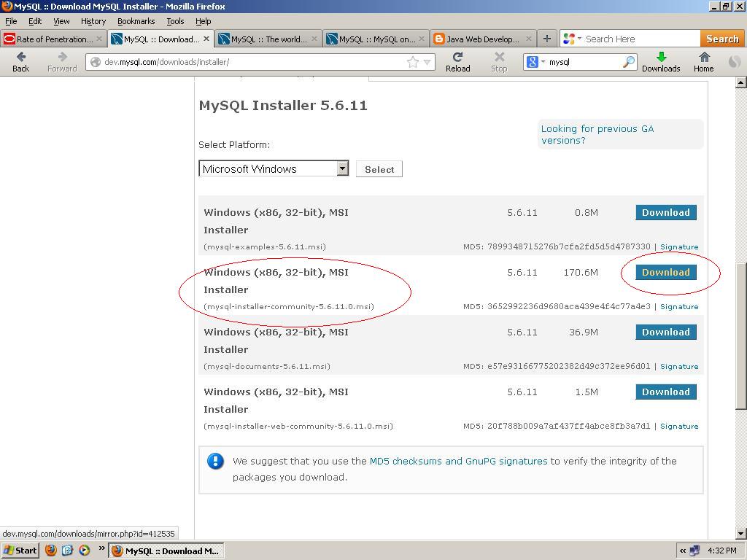Screen dimensions: 747x560
Task: Click the orange Search button
Action: tap(721, 39)
